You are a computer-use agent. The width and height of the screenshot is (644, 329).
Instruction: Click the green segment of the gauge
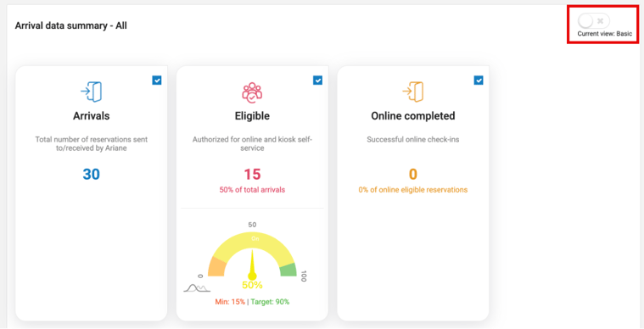coord(288,270)
